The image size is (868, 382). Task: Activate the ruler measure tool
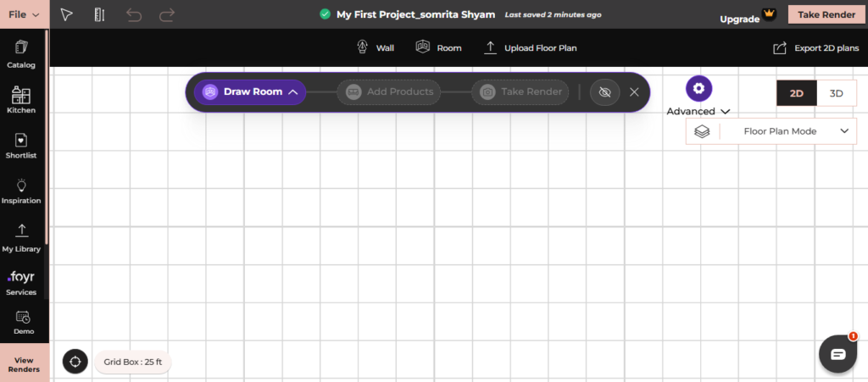[100, 15]
